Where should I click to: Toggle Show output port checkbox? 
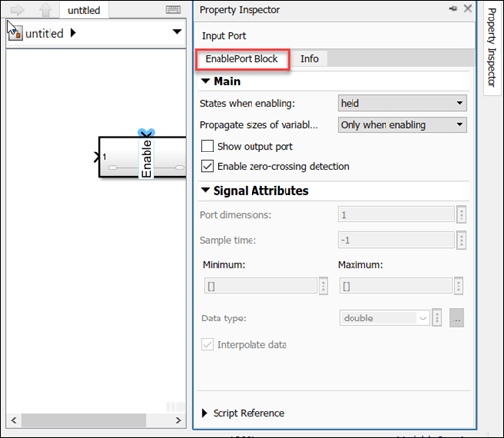(207, 146)
